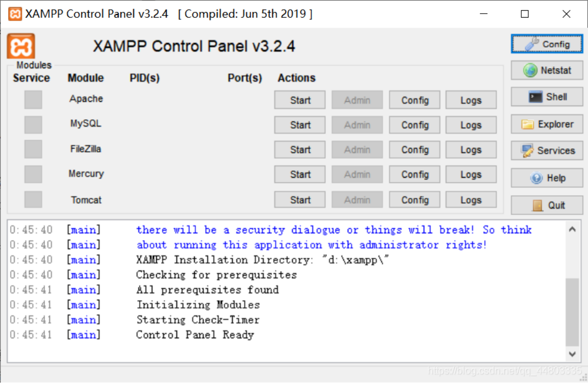Viewport: 588px width, 383px height.
Task: Start the Tomcat module
Action: 299,199
